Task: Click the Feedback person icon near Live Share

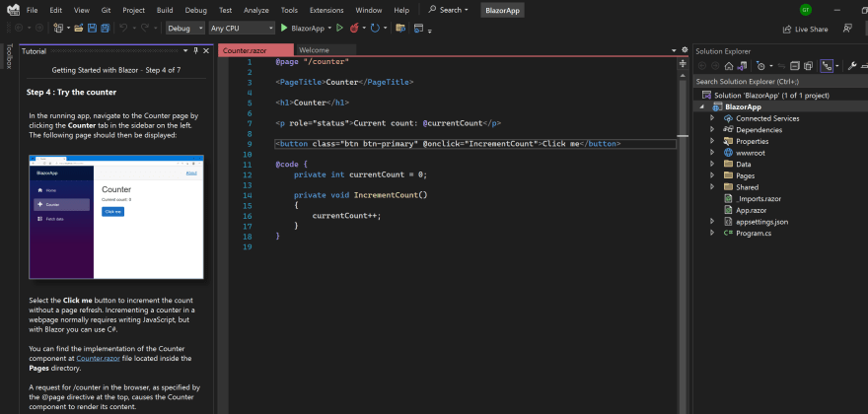Action: pos(847,29)
